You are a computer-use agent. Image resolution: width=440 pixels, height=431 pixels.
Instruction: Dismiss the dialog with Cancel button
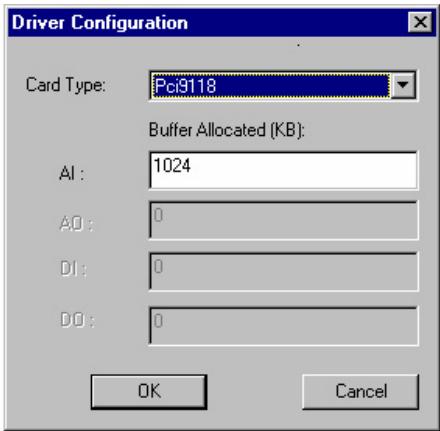pyautogui.click(x=361, y=392)
